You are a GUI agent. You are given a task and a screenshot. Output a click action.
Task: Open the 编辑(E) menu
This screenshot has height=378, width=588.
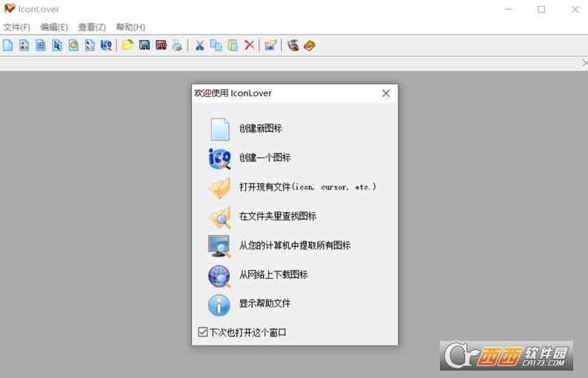click(x=54, y=27)
